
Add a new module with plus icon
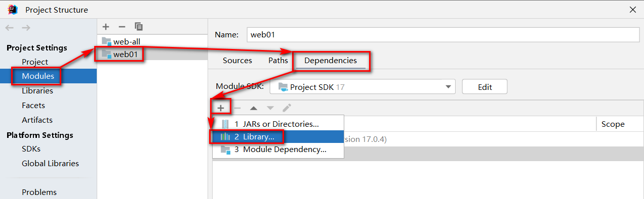tap(106, 26)
